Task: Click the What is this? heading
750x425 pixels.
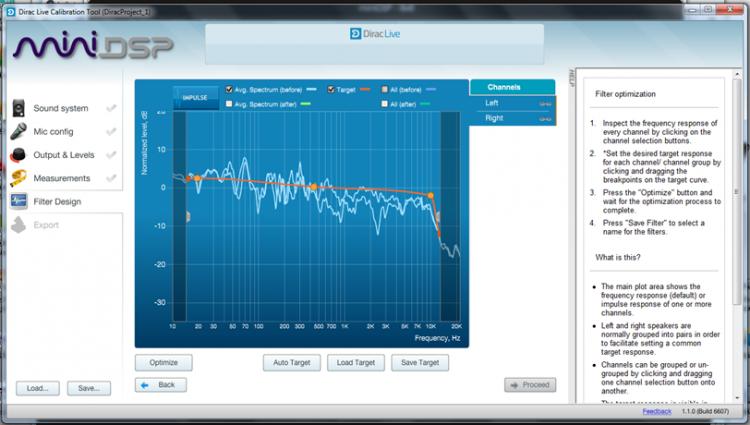Action: (618, 257)
